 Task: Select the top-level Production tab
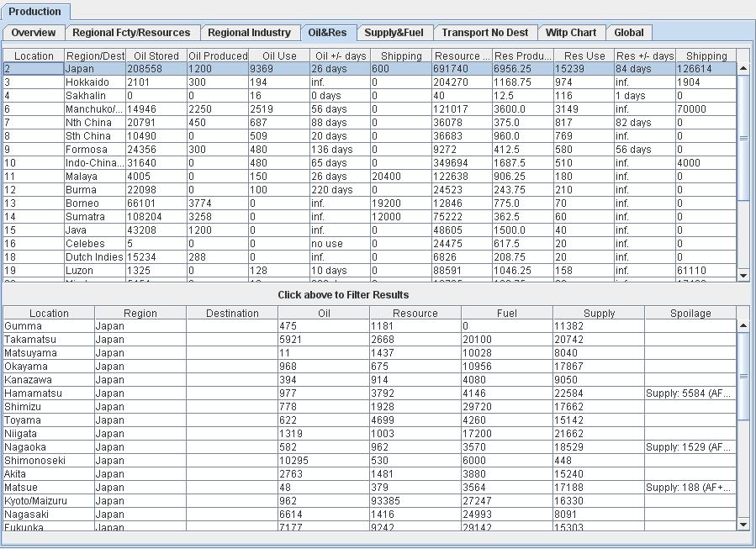tap(34, 12)
